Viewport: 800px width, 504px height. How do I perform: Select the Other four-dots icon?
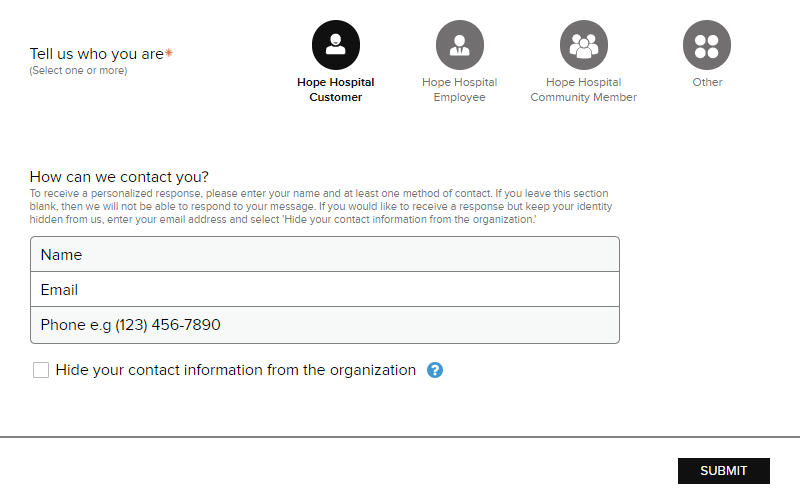click(707, 45)
